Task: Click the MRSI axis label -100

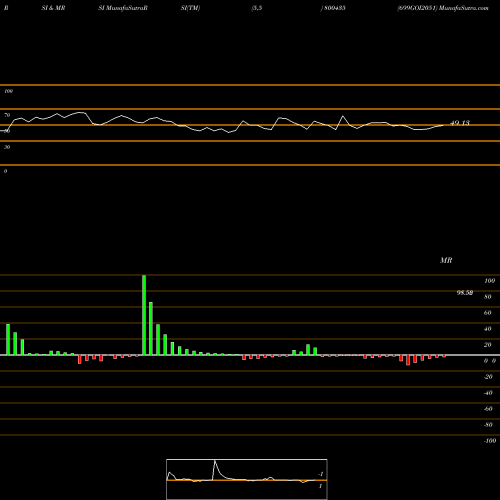Action: (490, 441)
